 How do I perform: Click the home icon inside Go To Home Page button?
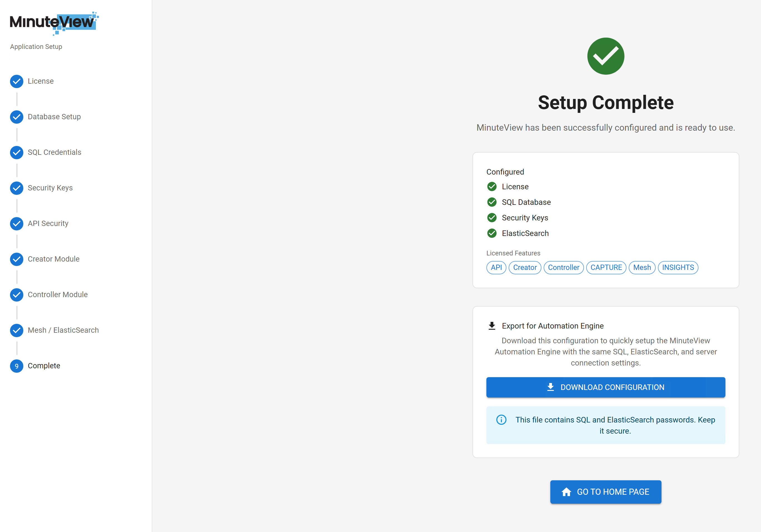[x=566, y=492]
